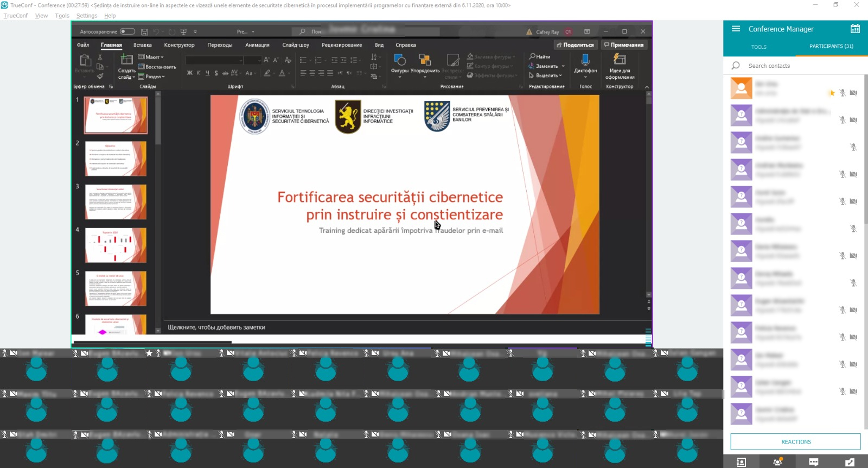The width and height of the screenshot is (868, 468).
Task: Save the presentation with the floppy disk icon
Action: [x=144, y=31]
